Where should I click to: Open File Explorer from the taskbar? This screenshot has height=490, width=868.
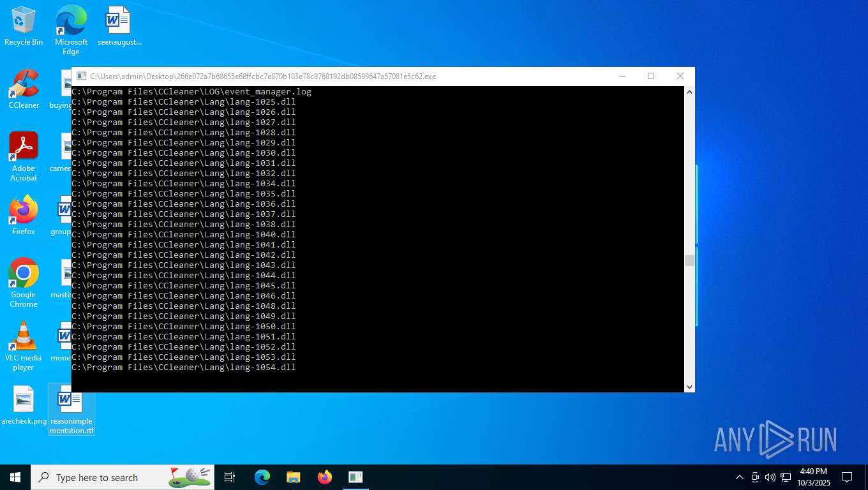pos(293,477)
